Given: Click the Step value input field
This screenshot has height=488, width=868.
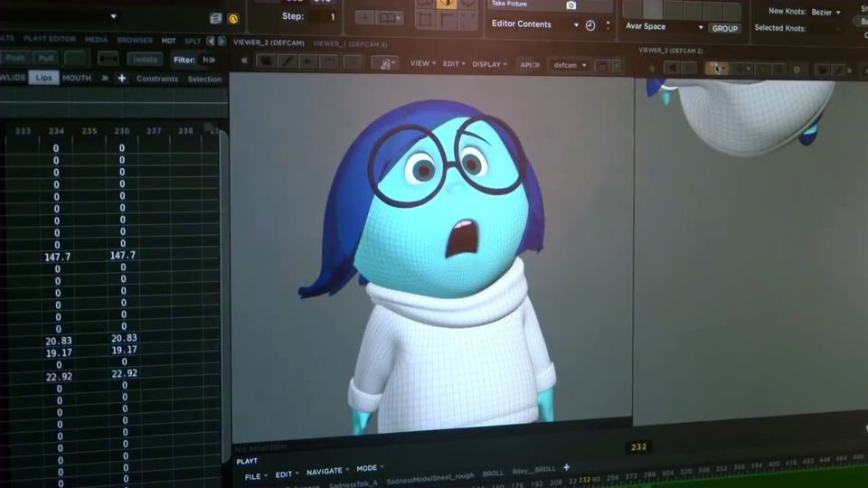Looking at the screenshot, I should 323,16.
